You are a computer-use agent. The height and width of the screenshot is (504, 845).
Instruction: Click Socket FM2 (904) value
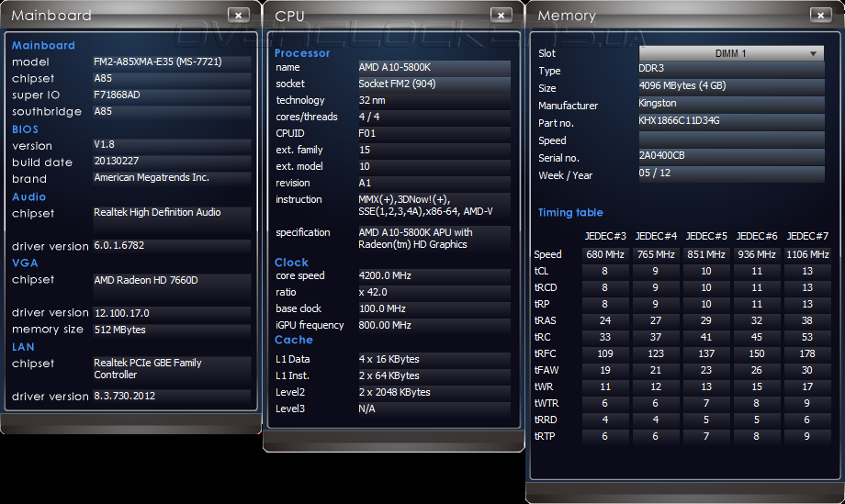(434, 84)
